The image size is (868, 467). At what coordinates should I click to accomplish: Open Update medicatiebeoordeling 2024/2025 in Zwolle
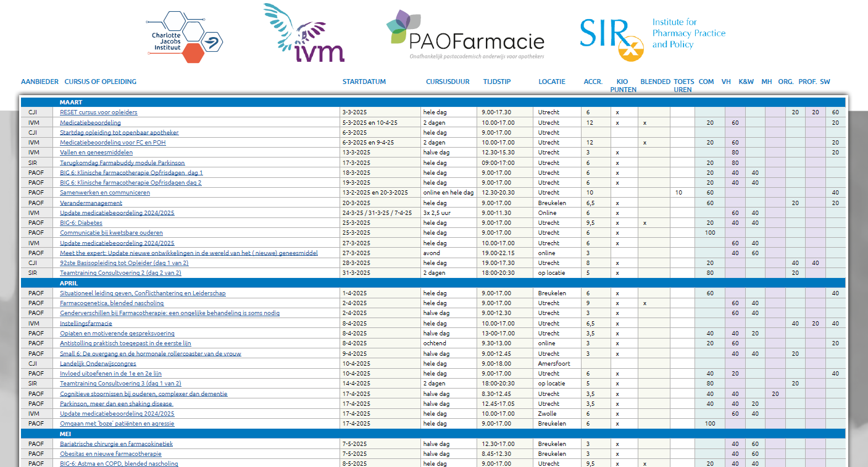pos(117,414)
